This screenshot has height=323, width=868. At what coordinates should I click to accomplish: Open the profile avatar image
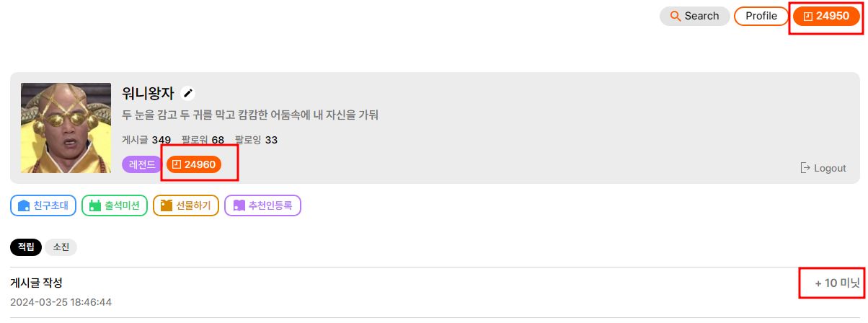tap(66, 128)
